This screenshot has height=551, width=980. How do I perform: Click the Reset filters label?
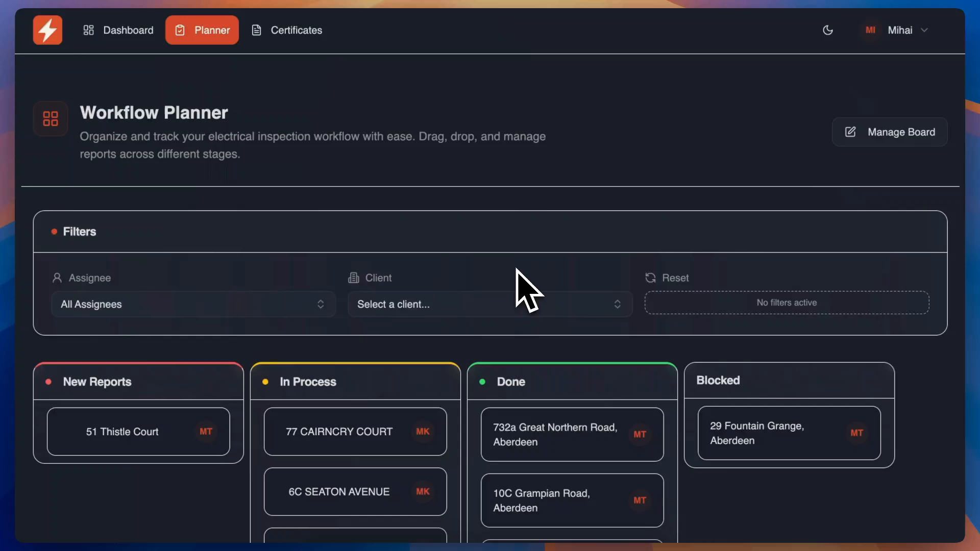pyautogui.click(x=675, y=278)
